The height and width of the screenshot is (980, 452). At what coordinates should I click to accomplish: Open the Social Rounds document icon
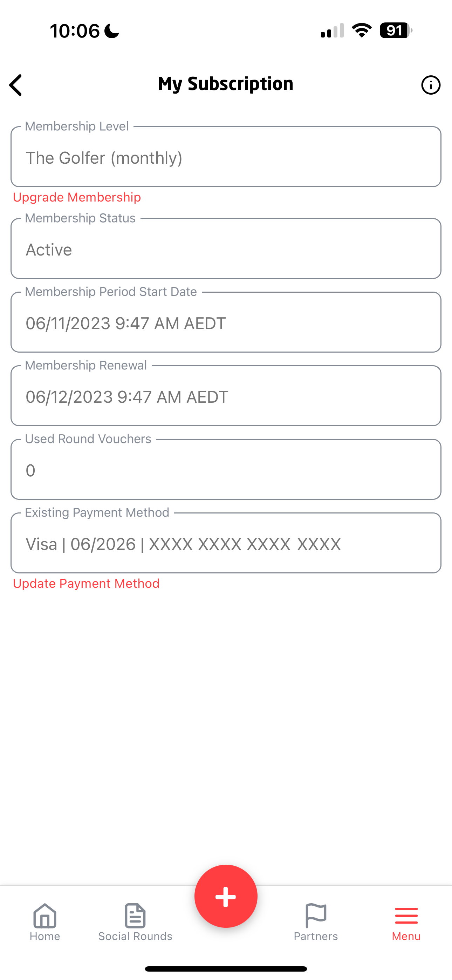tap(135, 916)
